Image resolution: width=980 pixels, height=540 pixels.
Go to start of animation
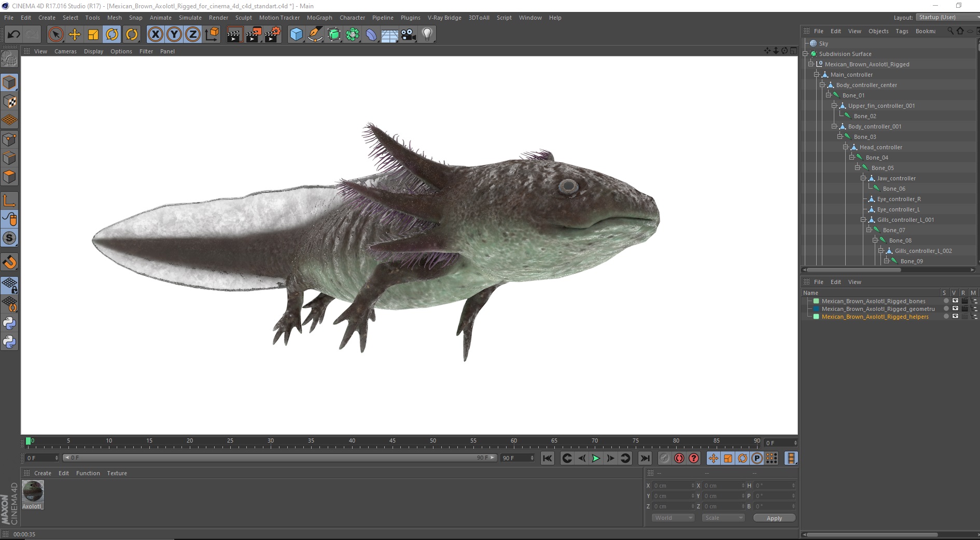pyautogui.click(x=548, y=458)
